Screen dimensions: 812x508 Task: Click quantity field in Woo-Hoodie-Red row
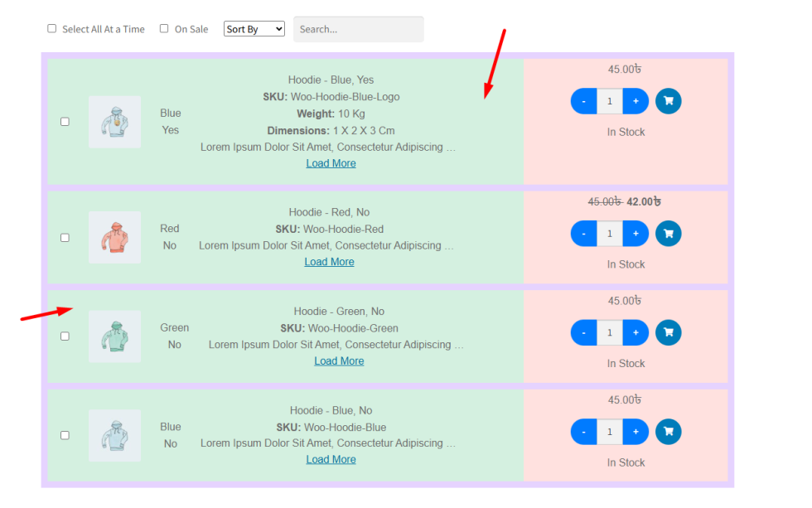[x=610, y=234]
